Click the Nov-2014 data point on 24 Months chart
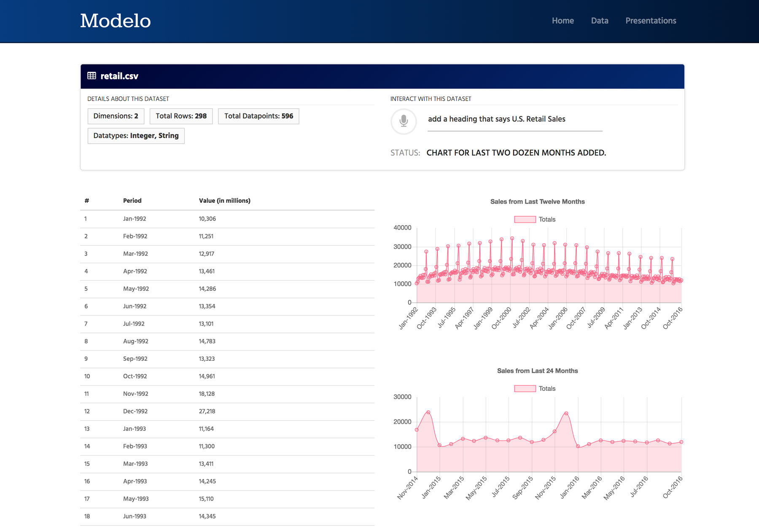Screen dimensions: 759x532 coord(417,430)
